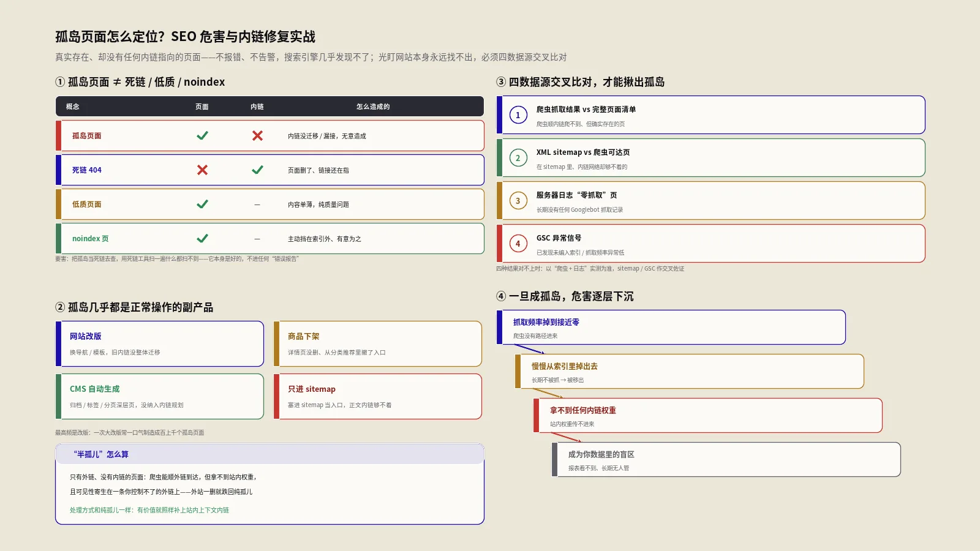Click the dash in noindex 页 内链 column

[x=257, y=239]
